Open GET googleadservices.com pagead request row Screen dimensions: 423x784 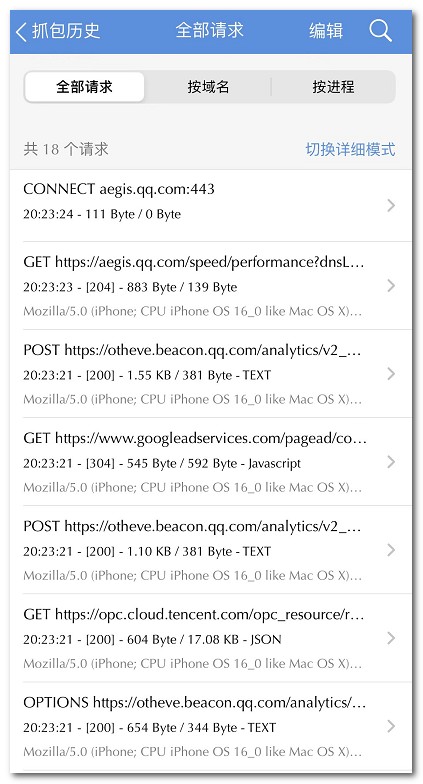click(x=210, y=462)
